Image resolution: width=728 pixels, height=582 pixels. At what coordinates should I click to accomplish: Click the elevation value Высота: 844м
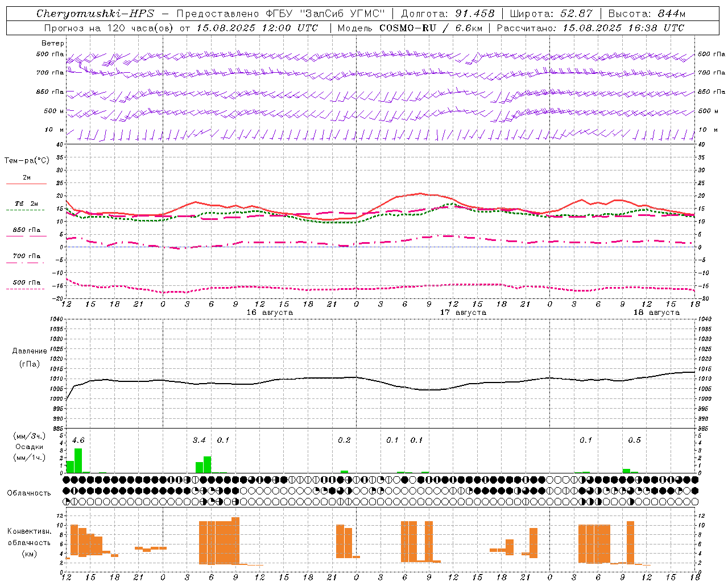coord(647,14)
